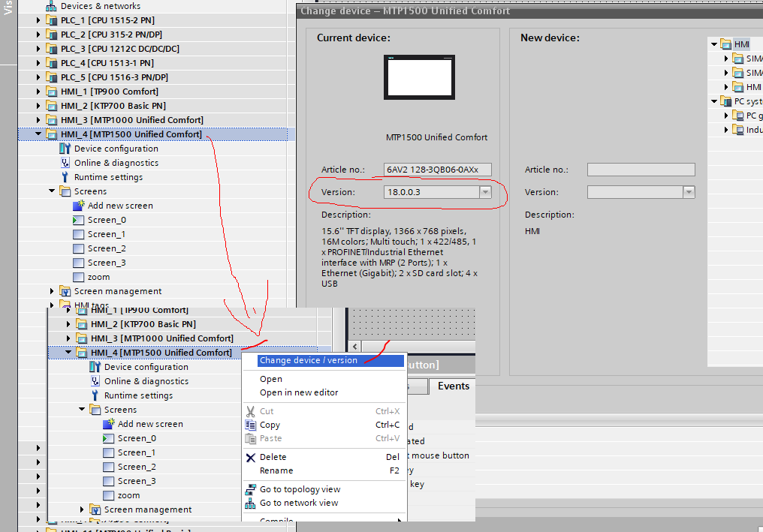Viewport: 763px width, 532px height.
Task: Select PLC_3 [CPU 1212C DC/DC/DC] in project tree
Action: pyautogui.click(x=119, y=49)
